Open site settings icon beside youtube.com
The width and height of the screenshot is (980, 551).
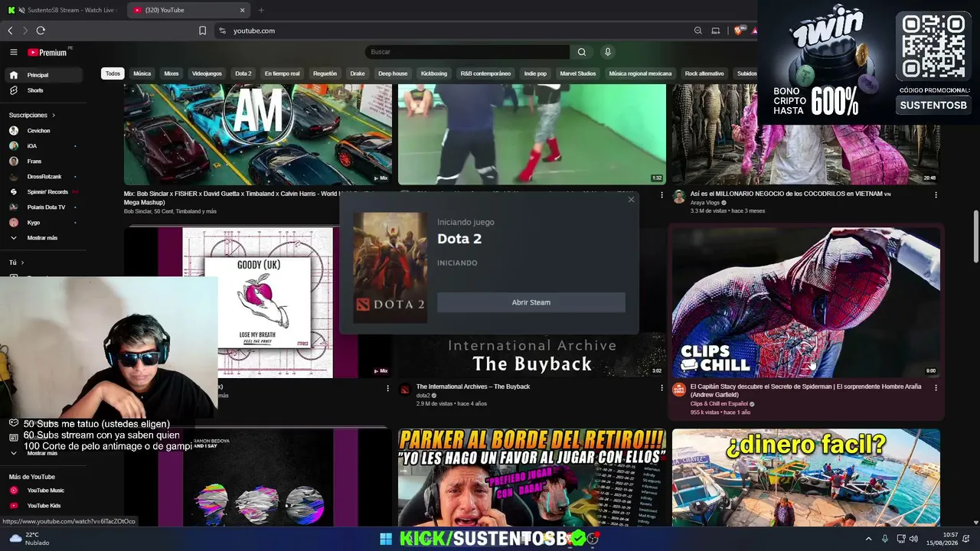[x=222, y=31]
